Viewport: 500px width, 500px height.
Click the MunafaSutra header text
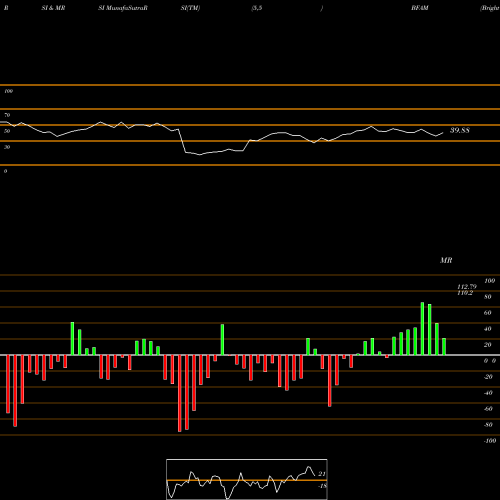pyautogui.click(x=123, y=8)
